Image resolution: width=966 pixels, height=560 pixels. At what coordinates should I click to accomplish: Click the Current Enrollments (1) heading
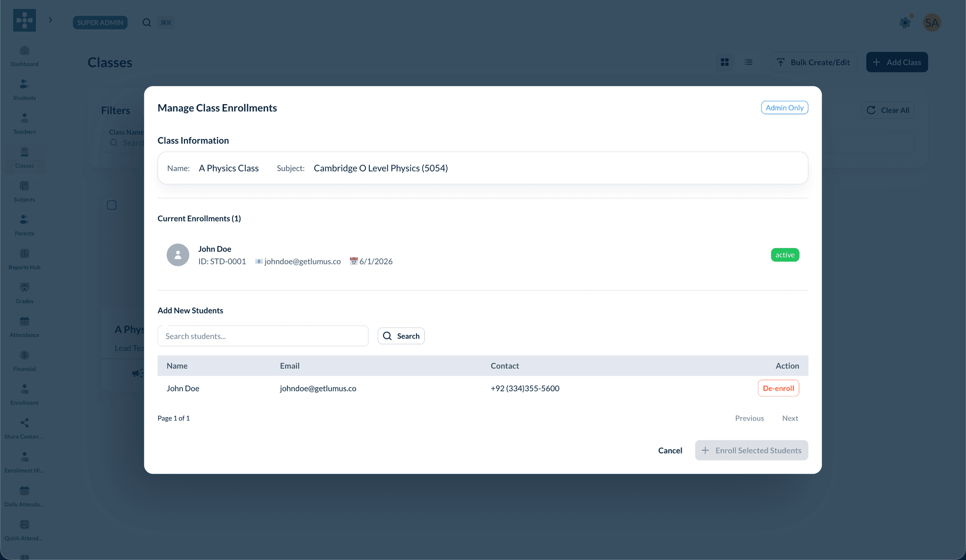coord(199,218)
